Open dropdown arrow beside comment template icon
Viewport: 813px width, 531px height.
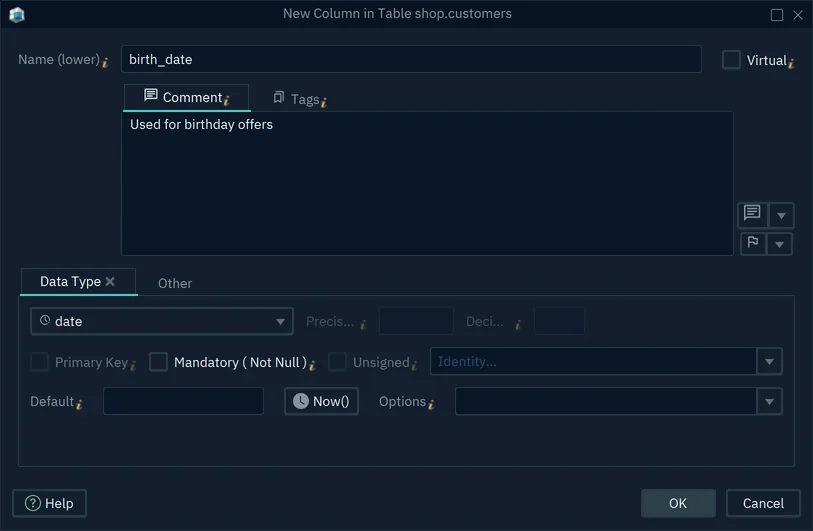pyautogui.click(x=781, y=215)
